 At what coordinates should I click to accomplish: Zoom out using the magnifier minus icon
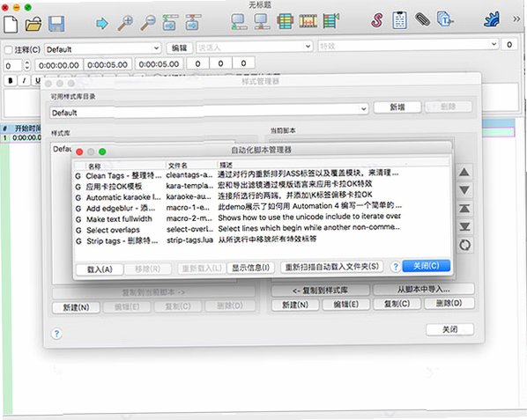(147, 23)
